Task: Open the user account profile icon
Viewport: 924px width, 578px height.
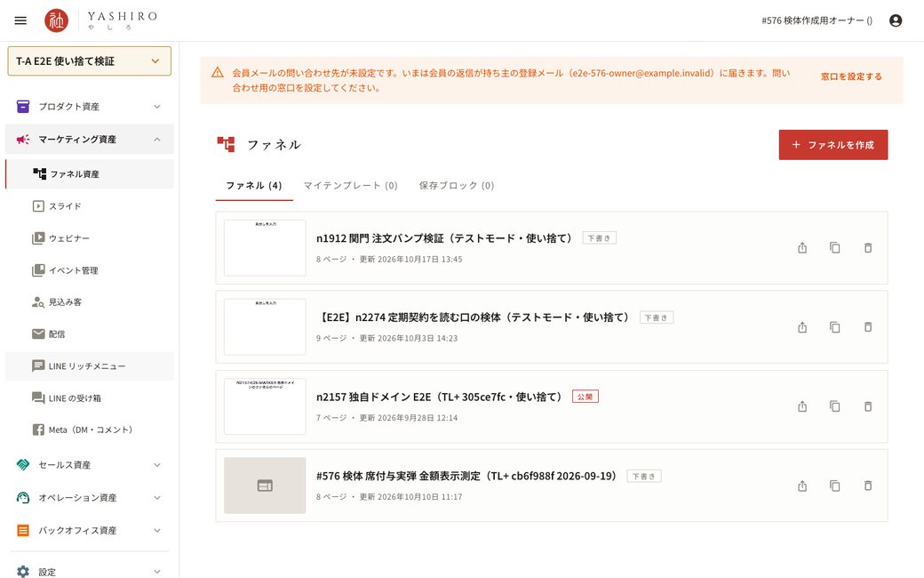Action: pos(896,20)
